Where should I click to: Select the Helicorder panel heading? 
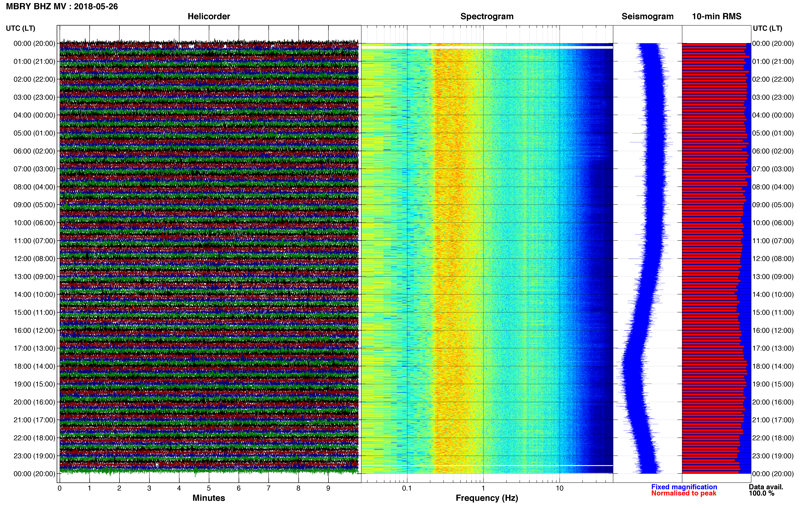(x=209, y=16)
